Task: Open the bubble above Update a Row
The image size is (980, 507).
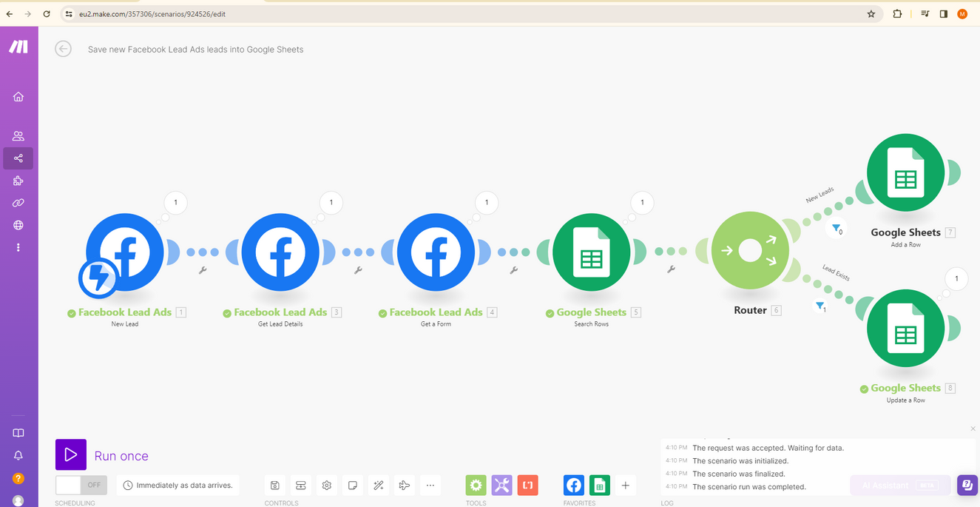Action: 956,278
